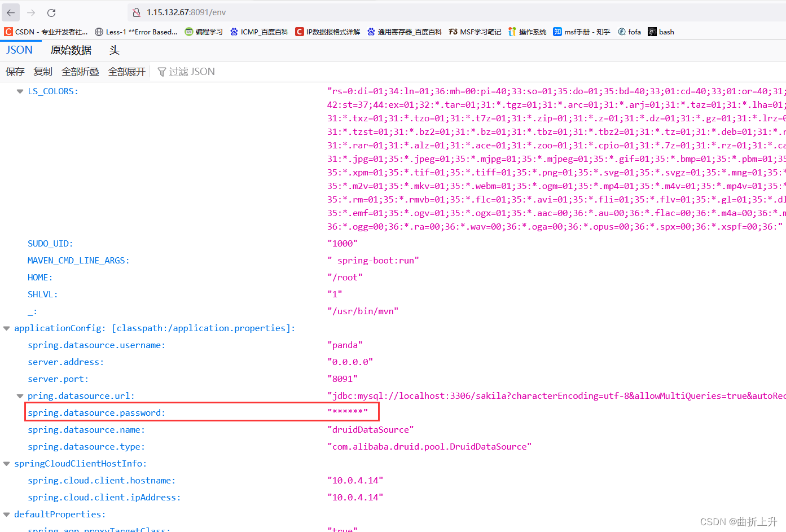Click 全部折叠 to collapse all nodes
Screen dimensions: 786x532
pos(80,72)
